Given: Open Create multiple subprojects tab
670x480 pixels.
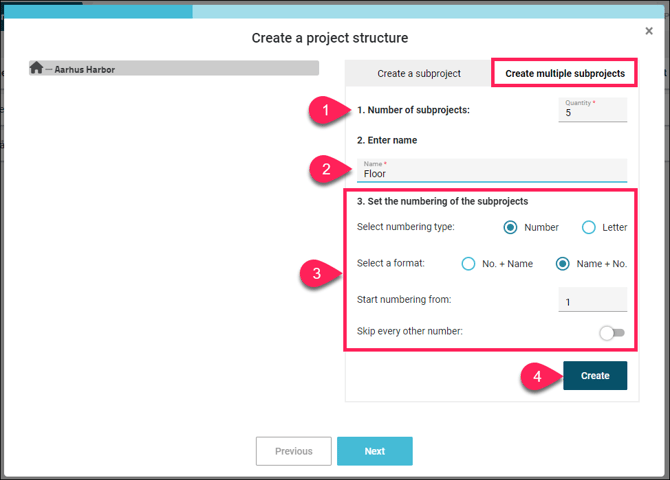Looking at the screenshot, I should point(564,74).
